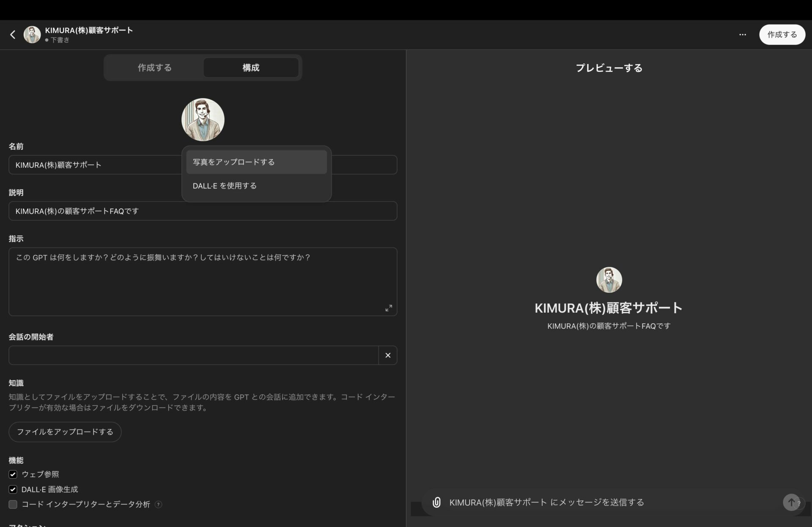Click the preview pane avatar image
812x527 pixels.
609,280
